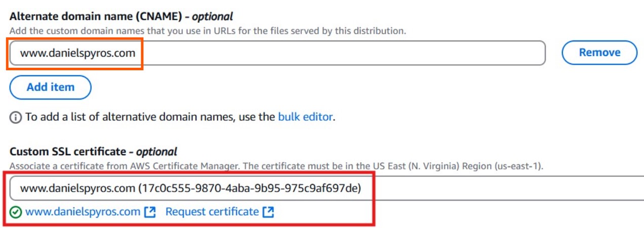This screenshot has height=228, width=644.
Task: Click external-link icon after www.danielspyros.com certificate link
Action: tap(150, 212)
